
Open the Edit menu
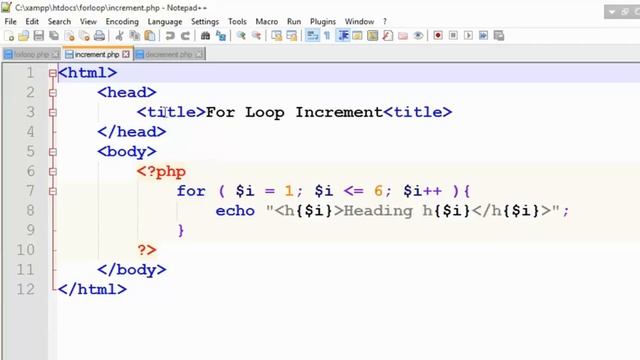click(32, 22)
